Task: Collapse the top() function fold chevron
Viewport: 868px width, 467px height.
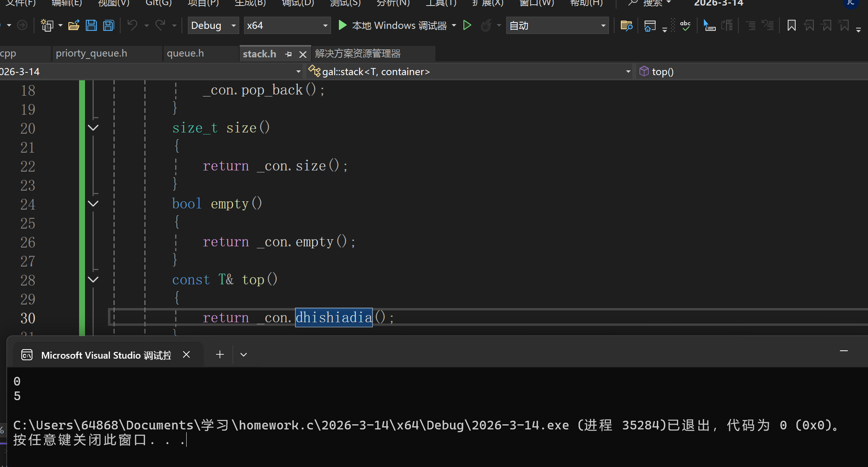Action: [x=93, y=280]
